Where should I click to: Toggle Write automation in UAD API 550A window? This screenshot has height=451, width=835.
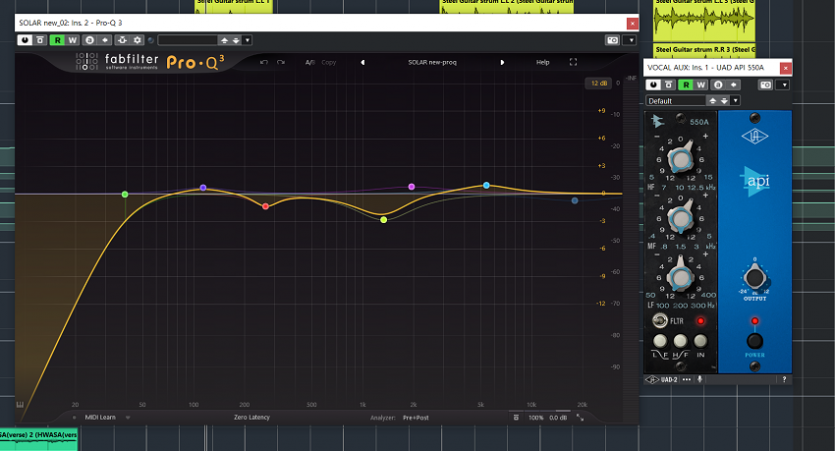[701, 85]
